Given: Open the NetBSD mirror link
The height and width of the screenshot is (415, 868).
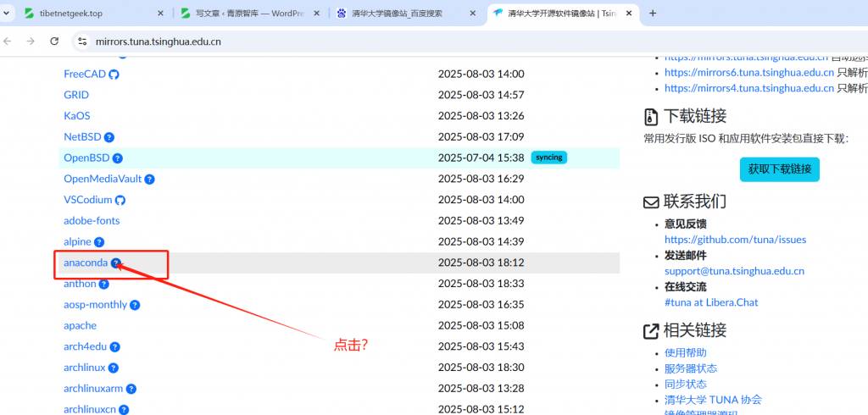Looking at the screenshot, I should pos(82,137).
